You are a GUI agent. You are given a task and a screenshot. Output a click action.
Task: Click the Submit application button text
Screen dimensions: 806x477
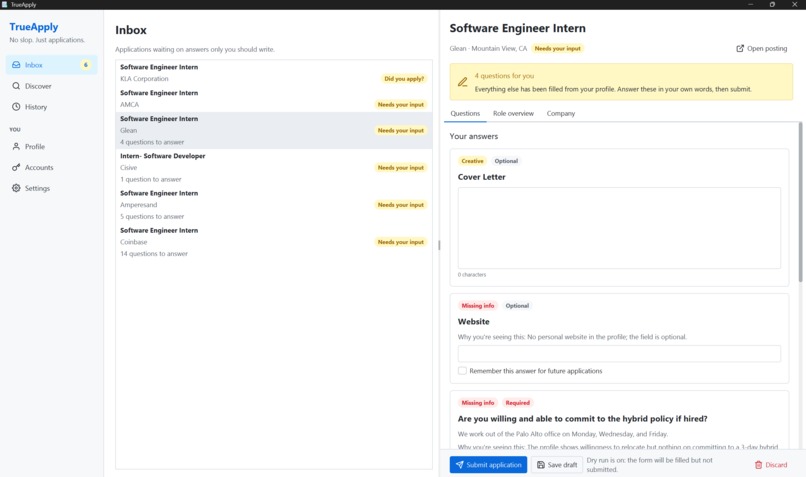pos(494,465)
